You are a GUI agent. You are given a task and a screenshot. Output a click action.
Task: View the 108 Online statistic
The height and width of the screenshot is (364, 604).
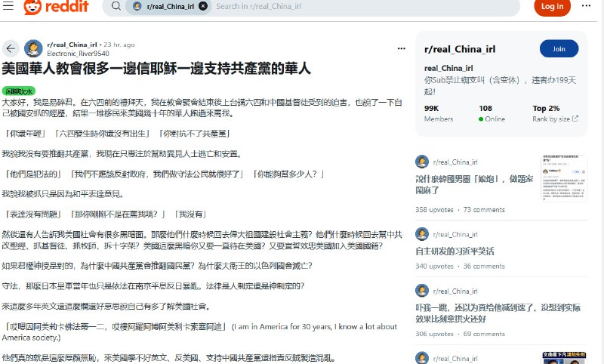click(x=492, y=113)
